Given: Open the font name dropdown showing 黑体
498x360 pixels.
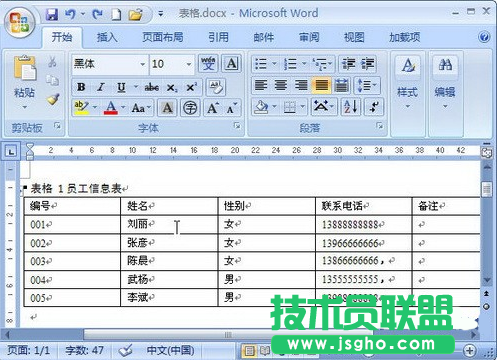Looking at the screenshot, I should [143, 64].
